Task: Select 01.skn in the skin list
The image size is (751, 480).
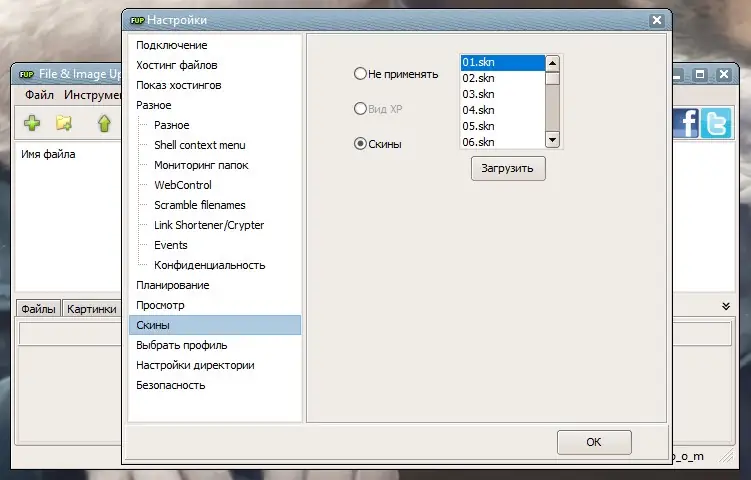Action: click(503, 62)
